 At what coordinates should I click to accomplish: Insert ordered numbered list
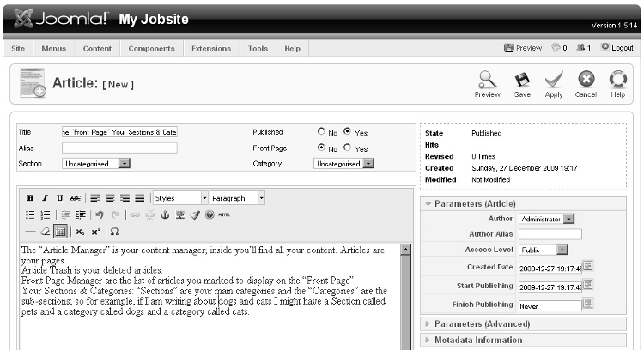46,214
